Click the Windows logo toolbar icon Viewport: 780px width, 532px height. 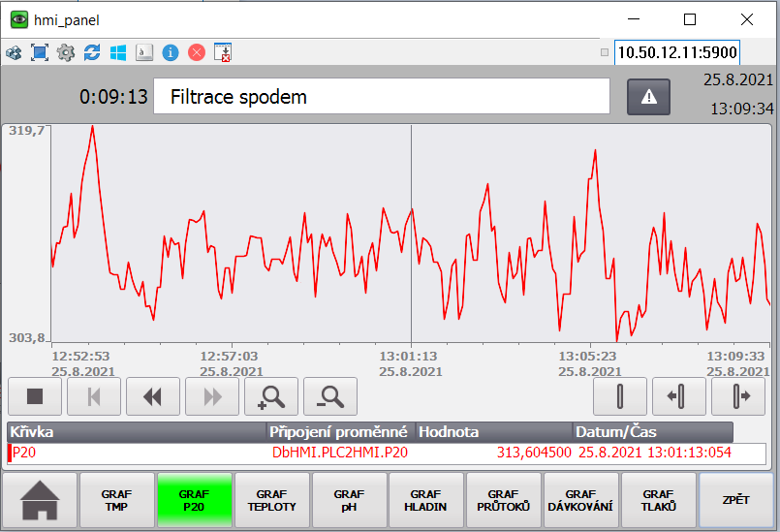118,52
